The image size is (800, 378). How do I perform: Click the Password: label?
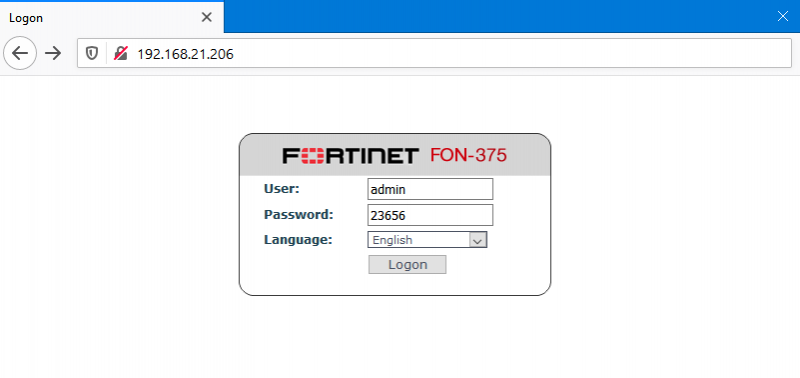point(298,214)
